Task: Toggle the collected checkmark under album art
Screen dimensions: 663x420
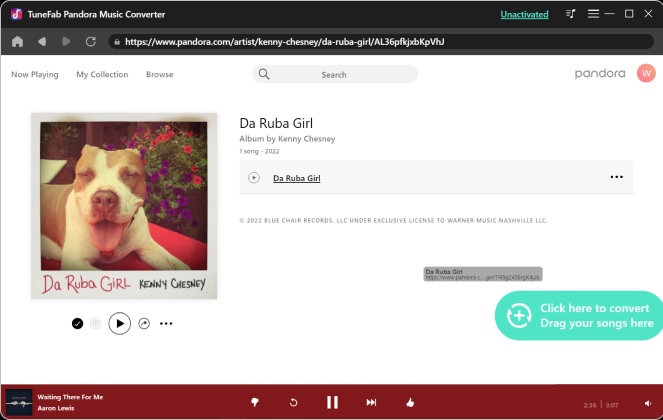Action: (77, 324)
